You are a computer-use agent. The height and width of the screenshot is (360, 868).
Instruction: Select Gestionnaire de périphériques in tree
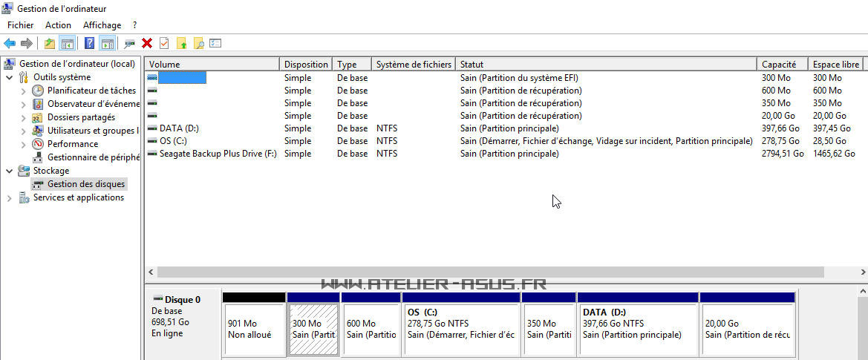(93, 157)
